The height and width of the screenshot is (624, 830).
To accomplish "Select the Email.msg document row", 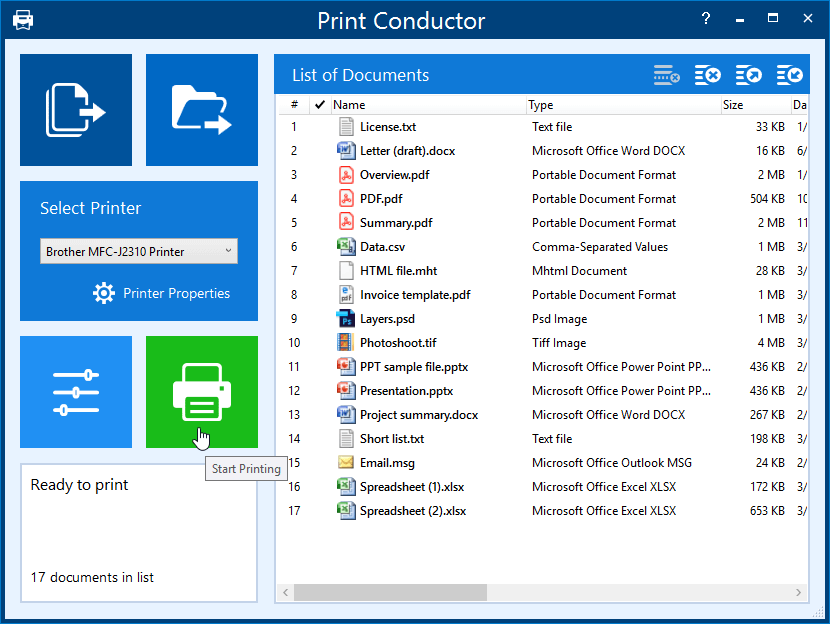I will click(387, 463).
